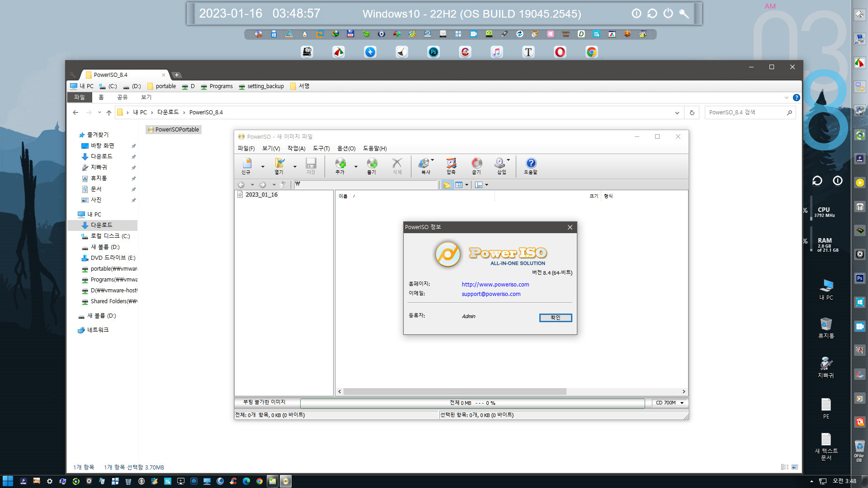Refresh the Explorer folder view
This screenshot has height=488, width=868.
tap(692, 113)
